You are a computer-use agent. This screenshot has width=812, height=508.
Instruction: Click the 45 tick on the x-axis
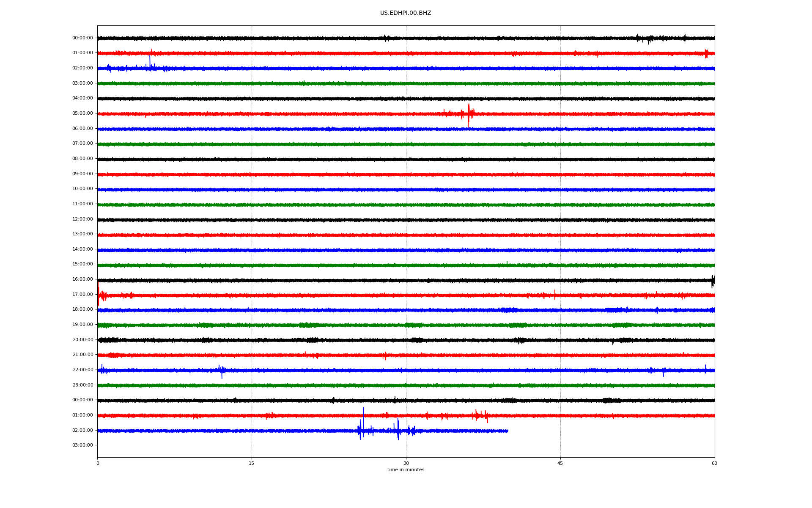pos(560,463)
